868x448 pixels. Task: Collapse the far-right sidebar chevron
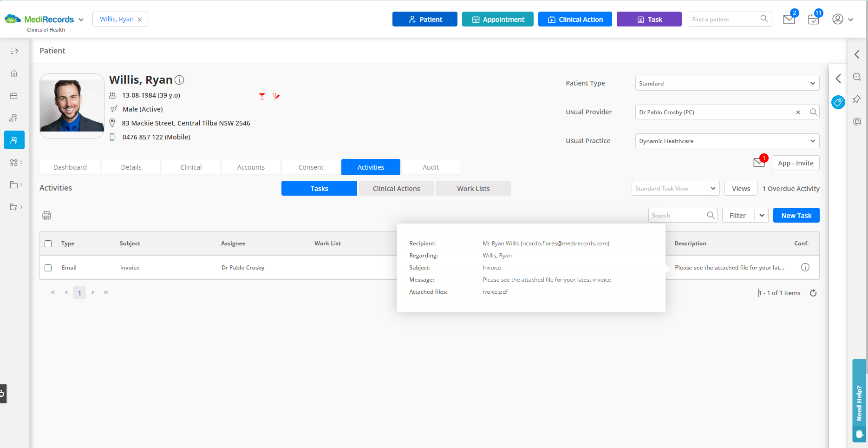coord(857,54)
